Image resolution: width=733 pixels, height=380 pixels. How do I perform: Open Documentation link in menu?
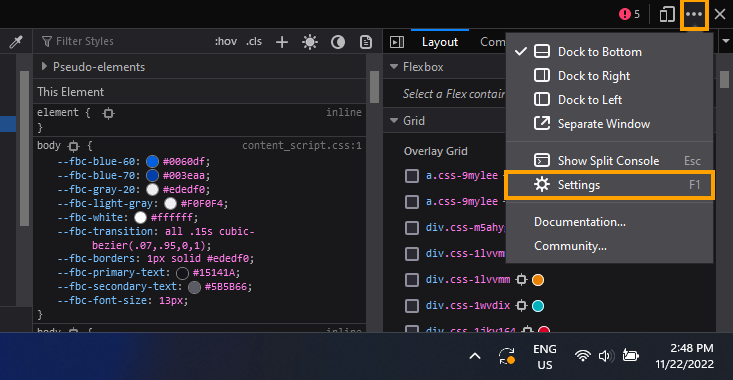coord(609,222)
